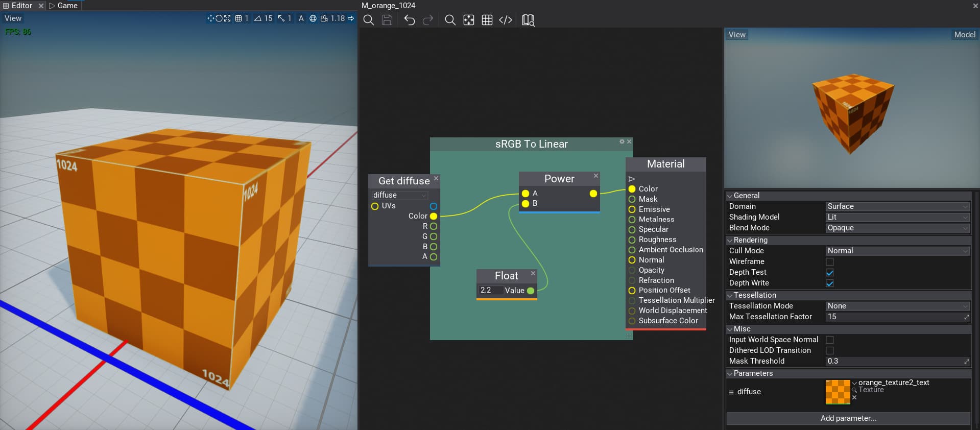Toggle Dithered LOD Transition checkbox
Viewport: 980px width, 430px height.
click(830, 350)
